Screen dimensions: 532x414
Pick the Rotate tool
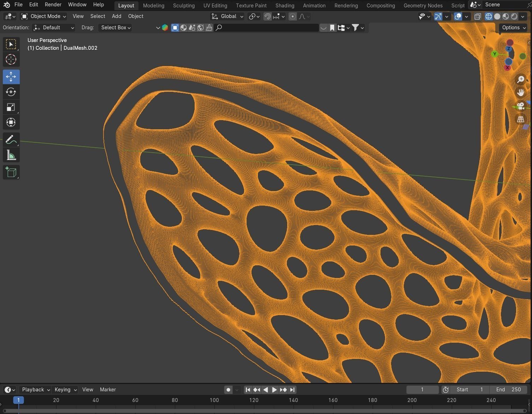coord(11,92)
